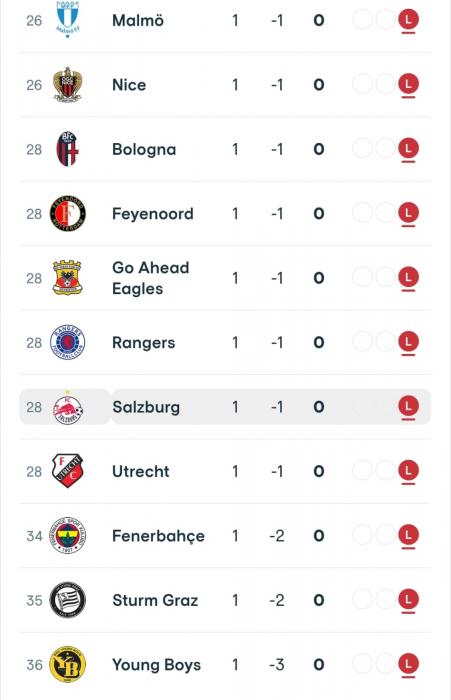This screenshot has width=451, height=700.
Task: View Malmö's red loss form indicator
Action: 408,20
